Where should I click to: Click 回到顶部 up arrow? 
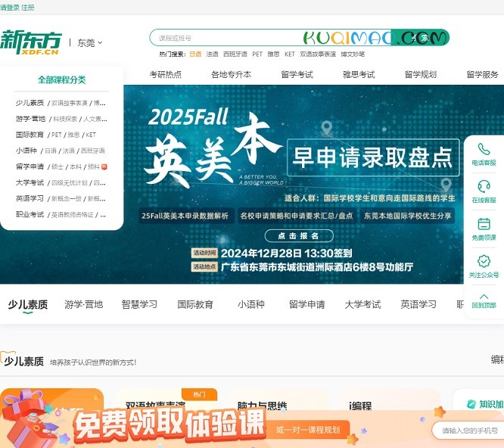(484, 297)
